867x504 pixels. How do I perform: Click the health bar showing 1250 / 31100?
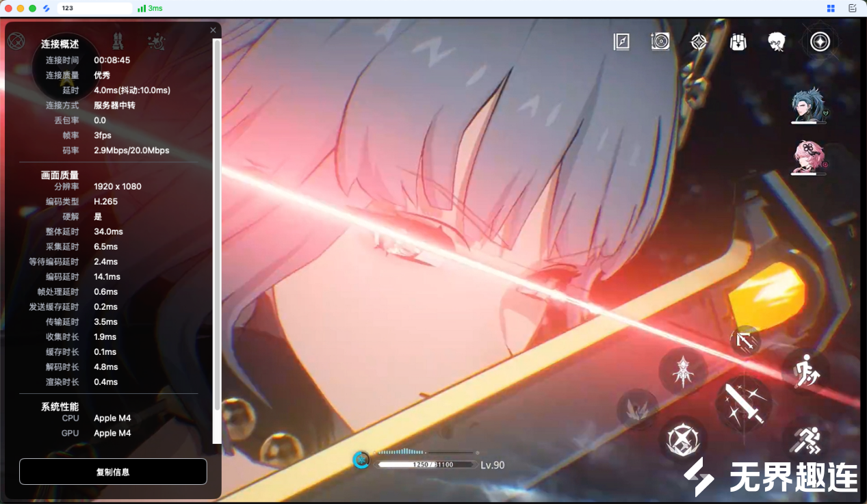pos(426,465)
